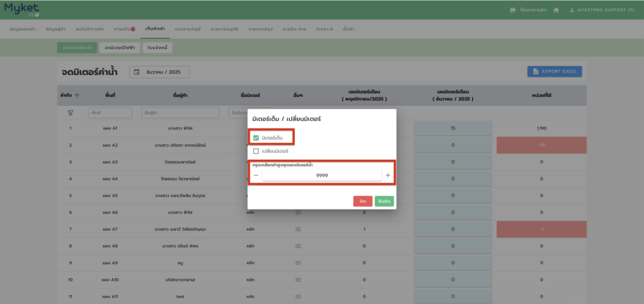The height and width of the screenshot is (304, 644).
Task: Click the store icon beside โซนอาหารสด
Action: pos(513,10)
